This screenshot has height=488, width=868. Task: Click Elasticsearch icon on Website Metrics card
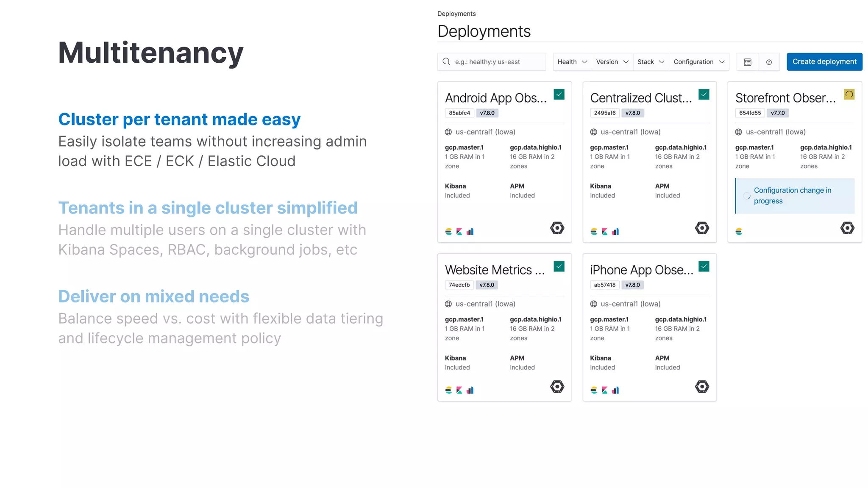[448, 390]
